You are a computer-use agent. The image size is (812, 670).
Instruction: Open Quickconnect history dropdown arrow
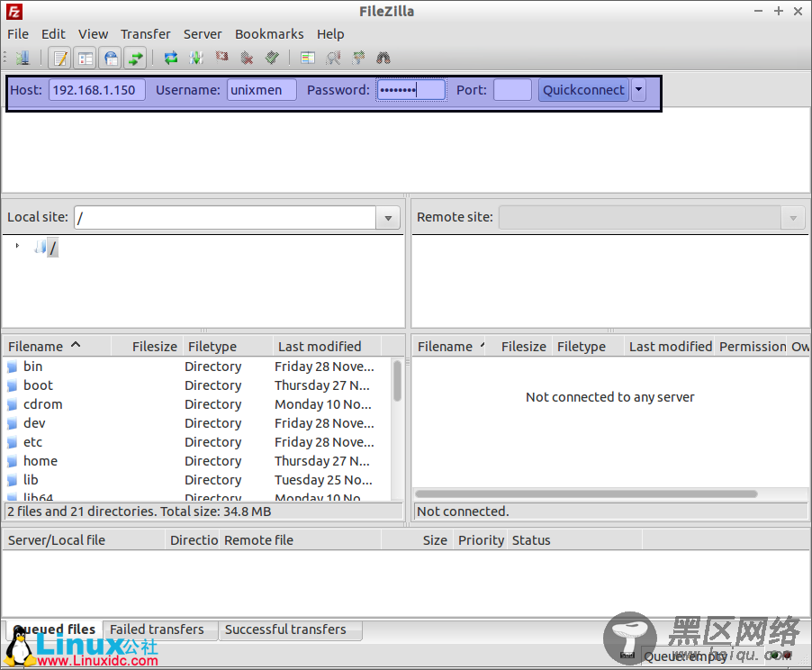coord(638,90)
